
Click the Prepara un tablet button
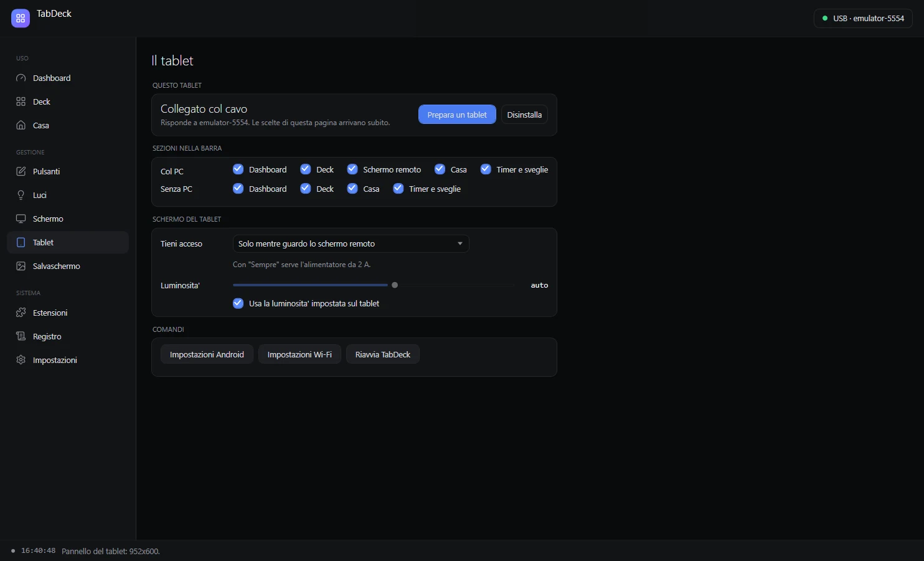point(457,115)
